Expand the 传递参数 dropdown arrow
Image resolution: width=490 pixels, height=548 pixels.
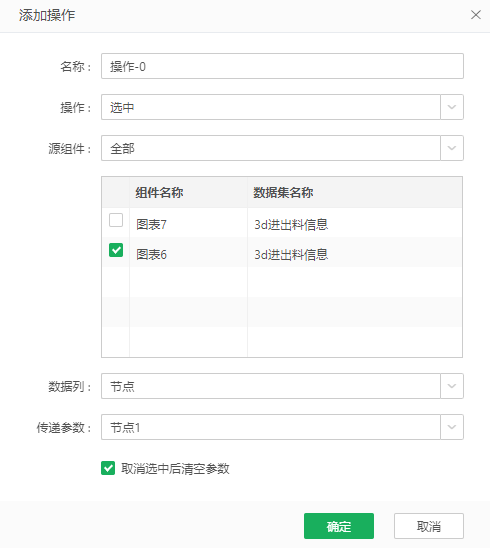point(452,427)
